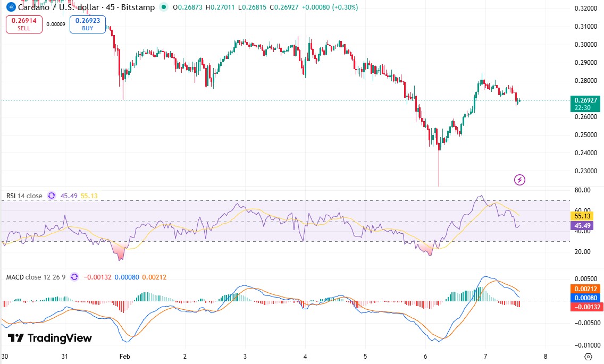The height and width of the screenshot is (364, 604).
Task: Open the Bitstamp exchange name
Action: coord(139,7)
